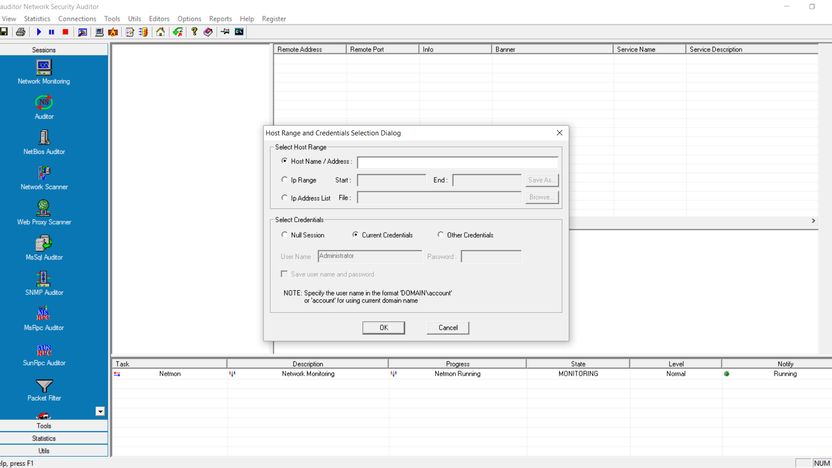Select Current Credentials radio button

tap(356, 235)
